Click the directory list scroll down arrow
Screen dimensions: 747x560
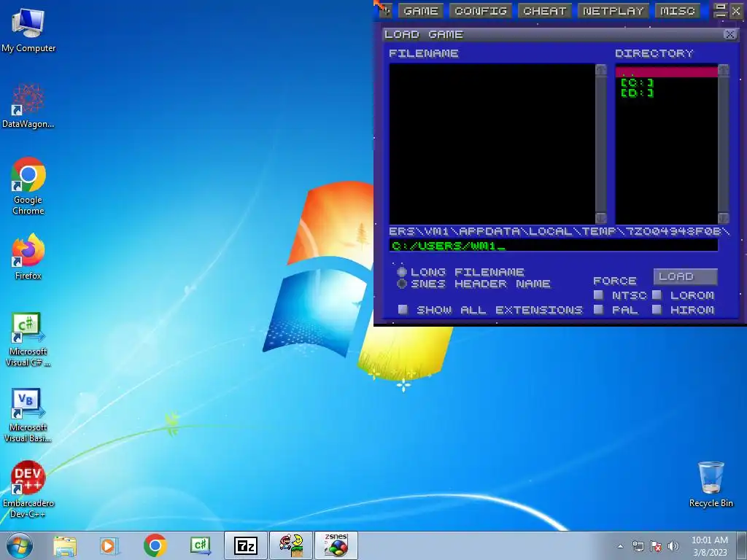[723, 218]
